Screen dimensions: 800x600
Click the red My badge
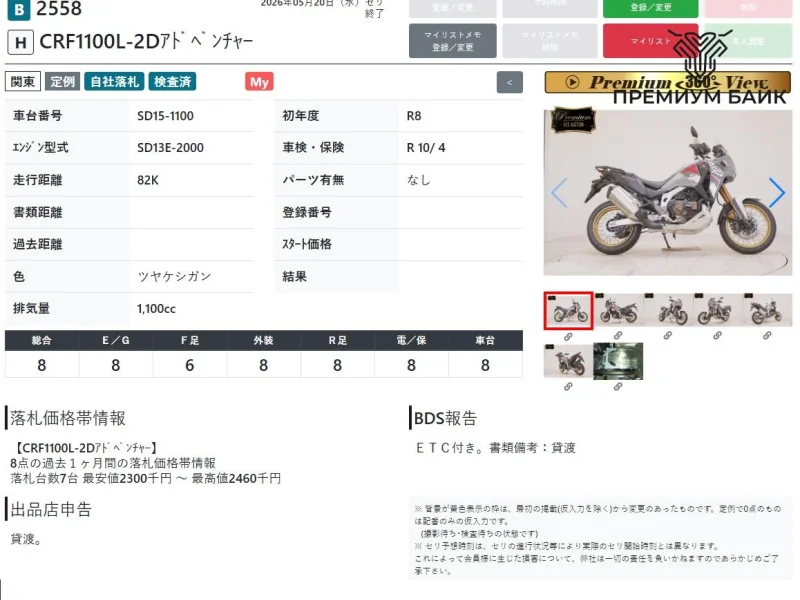259,82
